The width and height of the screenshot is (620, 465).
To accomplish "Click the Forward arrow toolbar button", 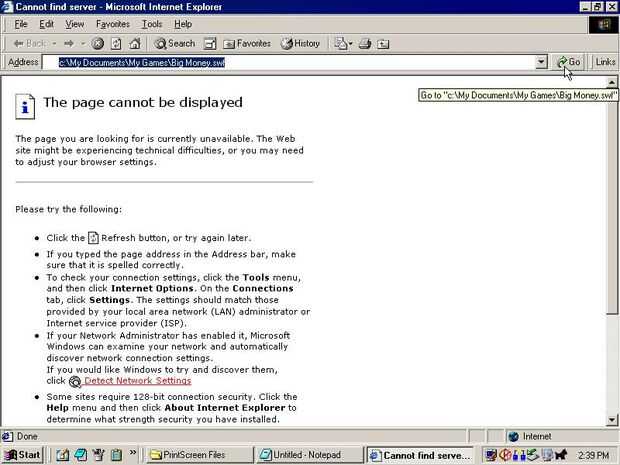I will click(x=69, y=43).
